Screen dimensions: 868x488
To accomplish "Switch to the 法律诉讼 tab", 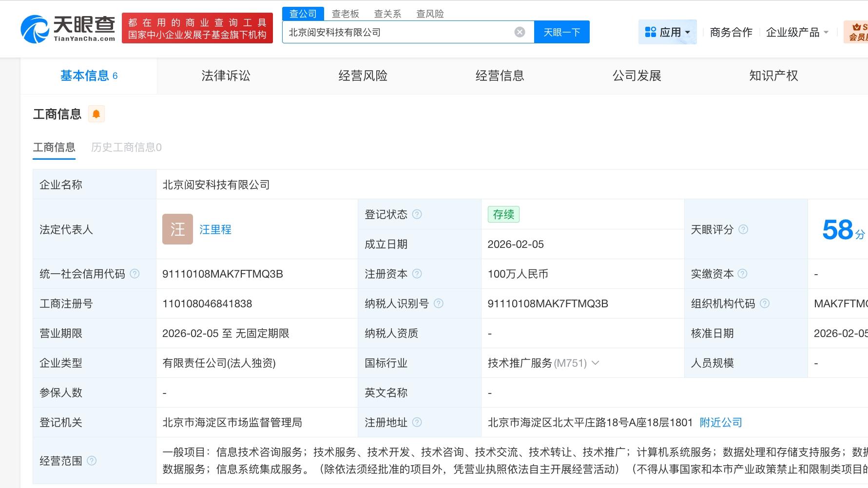I will tap(225, 75).
